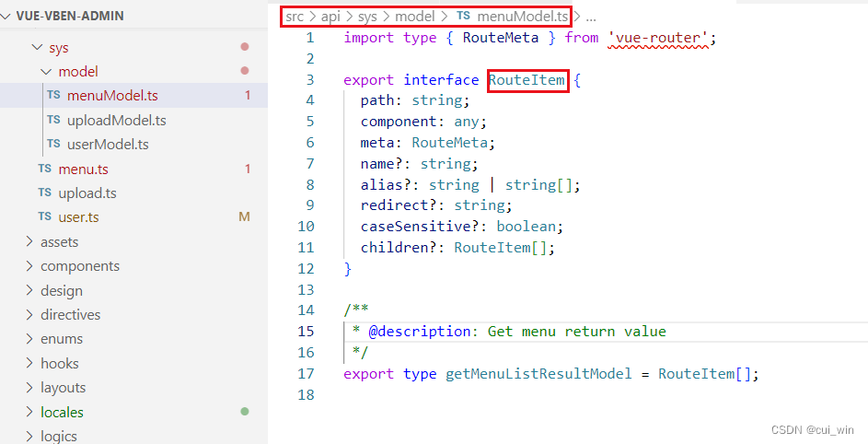
Task: Expand the logics folder chevron
Action: point(29,436)
